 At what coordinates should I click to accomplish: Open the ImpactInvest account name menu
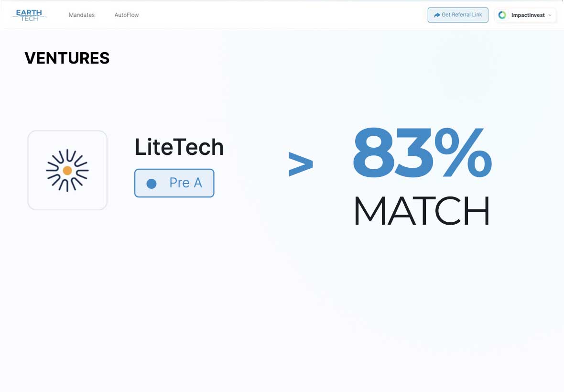click(x=528, y=15)
